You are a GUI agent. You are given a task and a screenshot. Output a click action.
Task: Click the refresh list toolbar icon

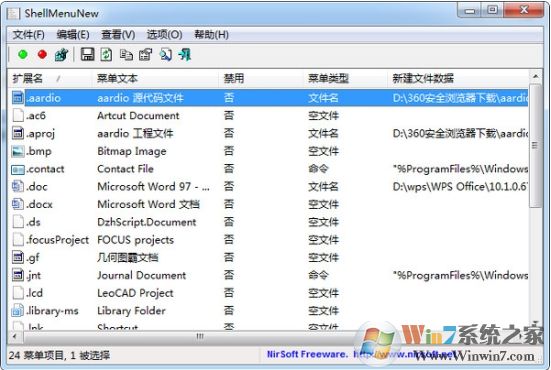point(106,54)
